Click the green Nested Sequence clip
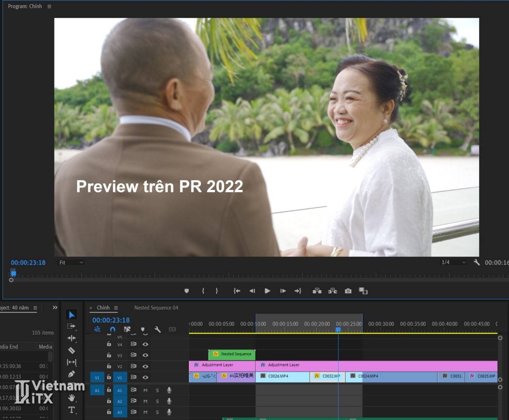509x420 pixels. (232, 354)
